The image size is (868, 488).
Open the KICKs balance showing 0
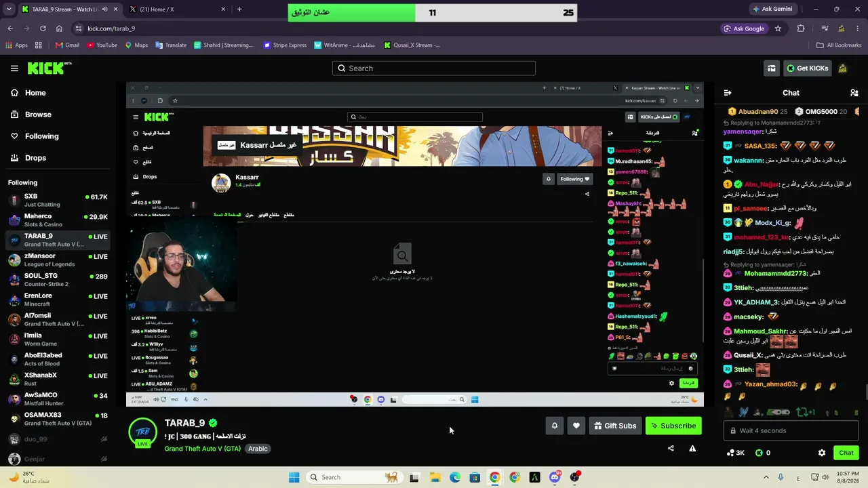pos(763,453)
